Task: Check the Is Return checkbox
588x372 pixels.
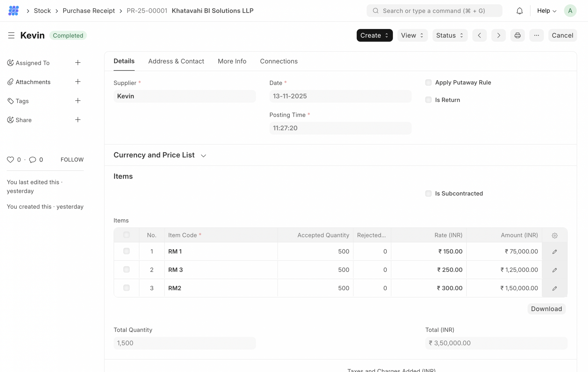Action: [428, 100]
